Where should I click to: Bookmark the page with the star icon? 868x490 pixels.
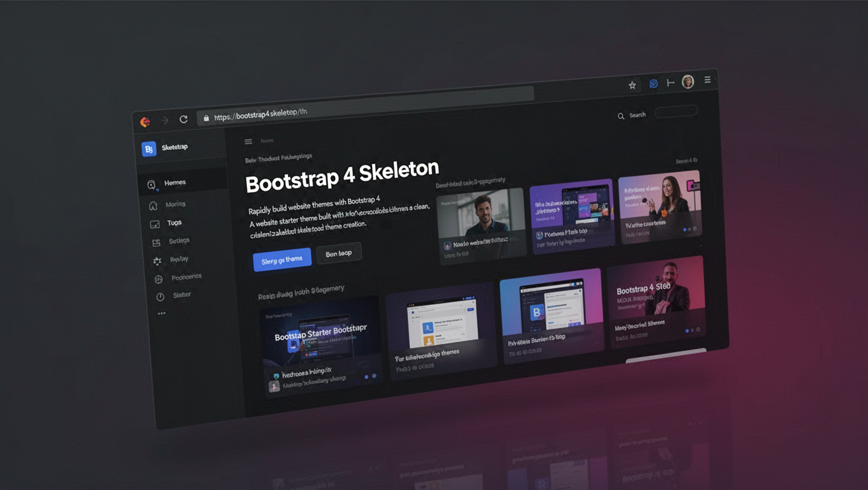tap(632, 85)
